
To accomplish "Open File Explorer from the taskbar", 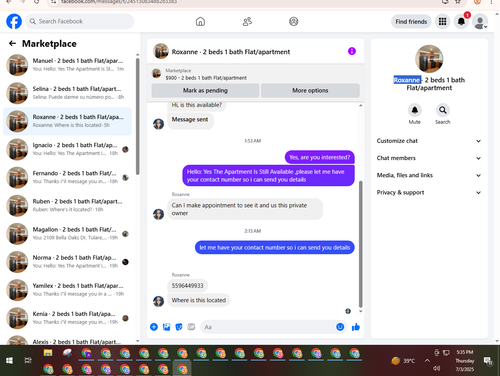I will pos(48,353).
